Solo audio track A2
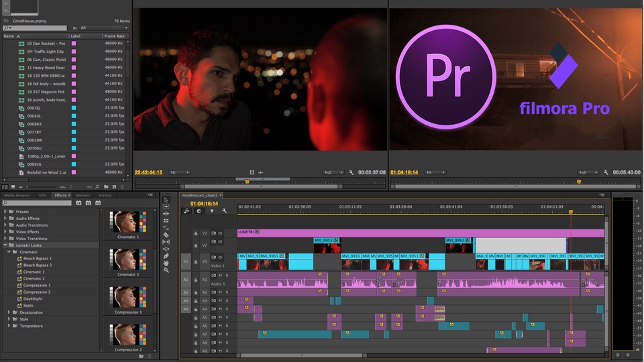 click(x=227, y=292)
